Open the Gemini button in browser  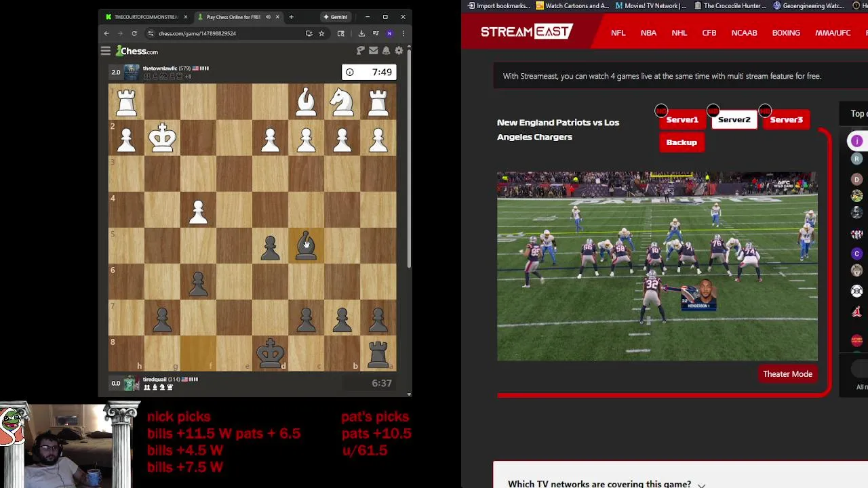coord(336,17)
